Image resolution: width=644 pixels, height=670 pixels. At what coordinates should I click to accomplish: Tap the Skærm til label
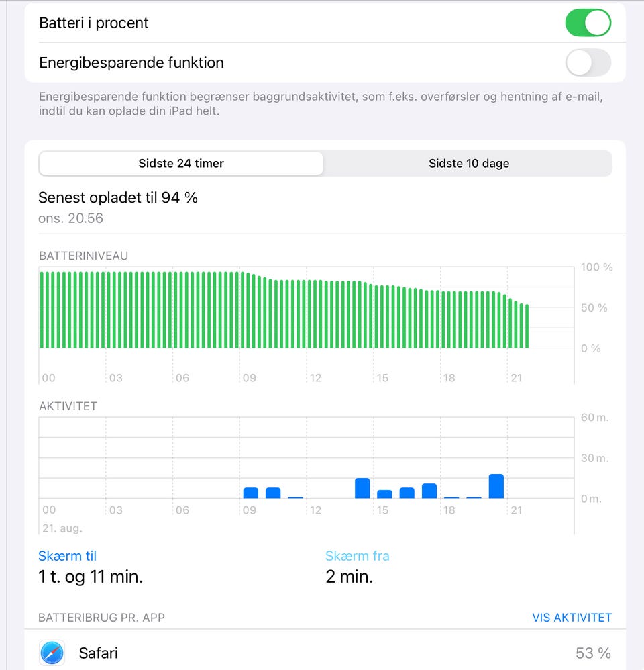pyautogui.click(x=68, y=556)
